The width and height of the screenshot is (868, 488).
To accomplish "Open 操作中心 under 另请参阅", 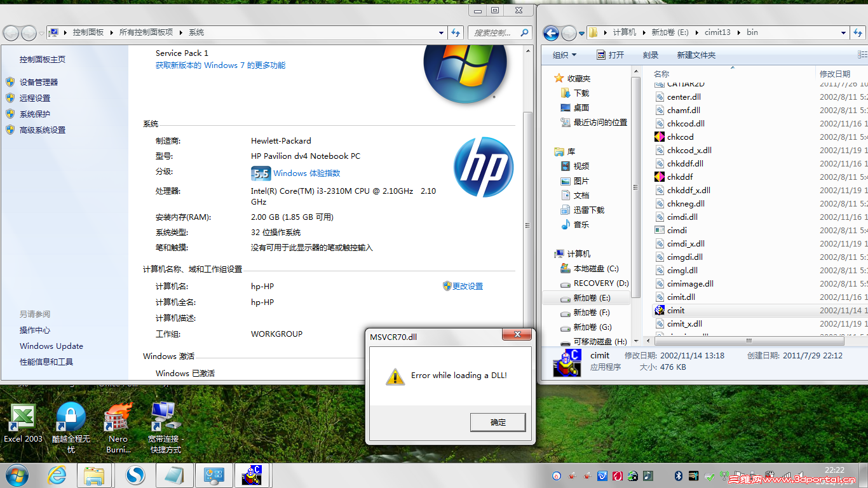I will click(x=35, y=330).
